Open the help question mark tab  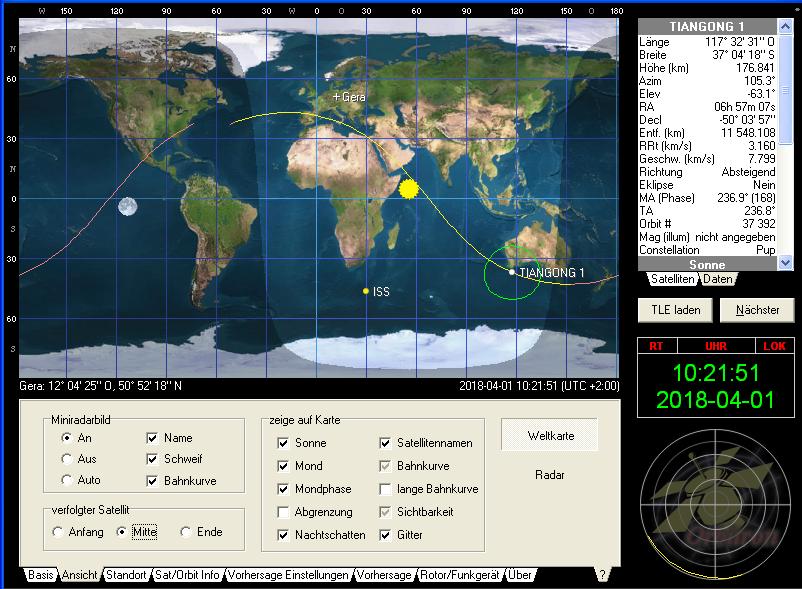click(x=602, y=575)
